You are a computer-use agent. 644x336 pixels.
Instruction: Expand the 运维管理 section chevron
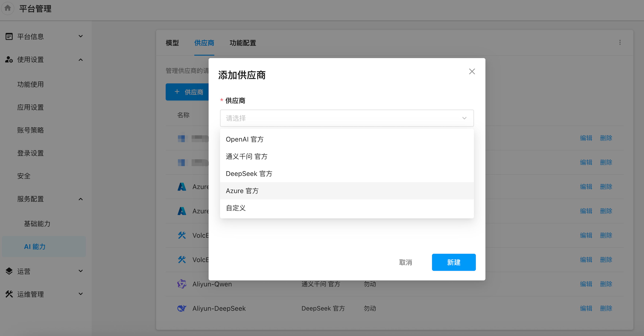81,294
